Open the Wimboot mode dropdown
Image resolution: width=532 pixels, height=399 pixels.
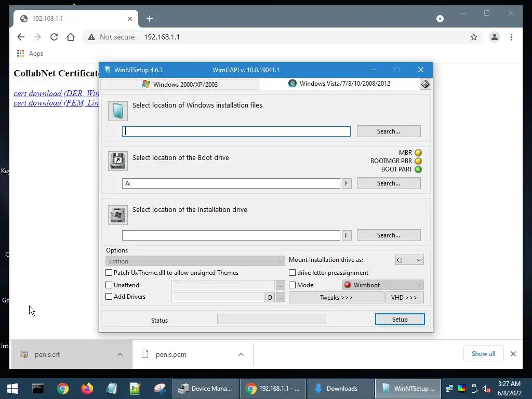point(383,285)
